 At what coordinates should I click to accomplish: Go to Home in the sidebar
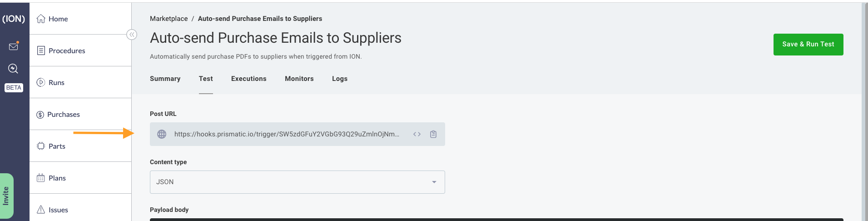[58, 19]
